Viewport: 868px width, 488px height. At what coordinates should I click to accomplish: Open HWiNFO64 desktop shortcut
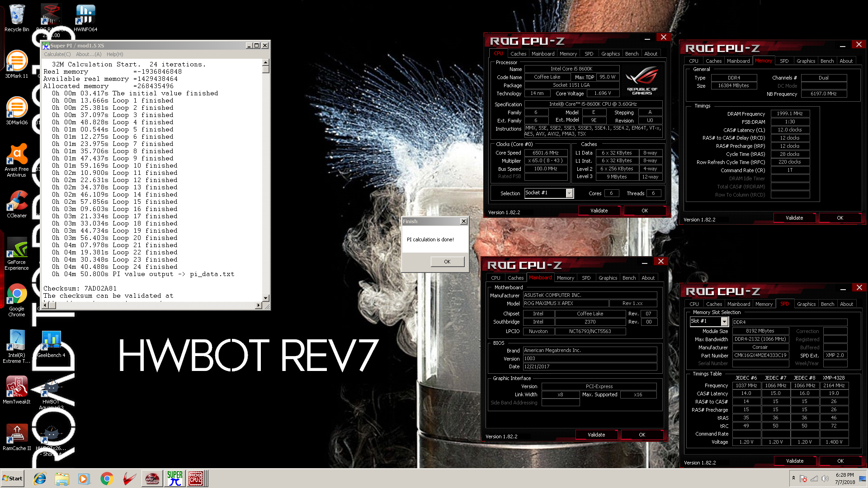[x=85, y=18]
